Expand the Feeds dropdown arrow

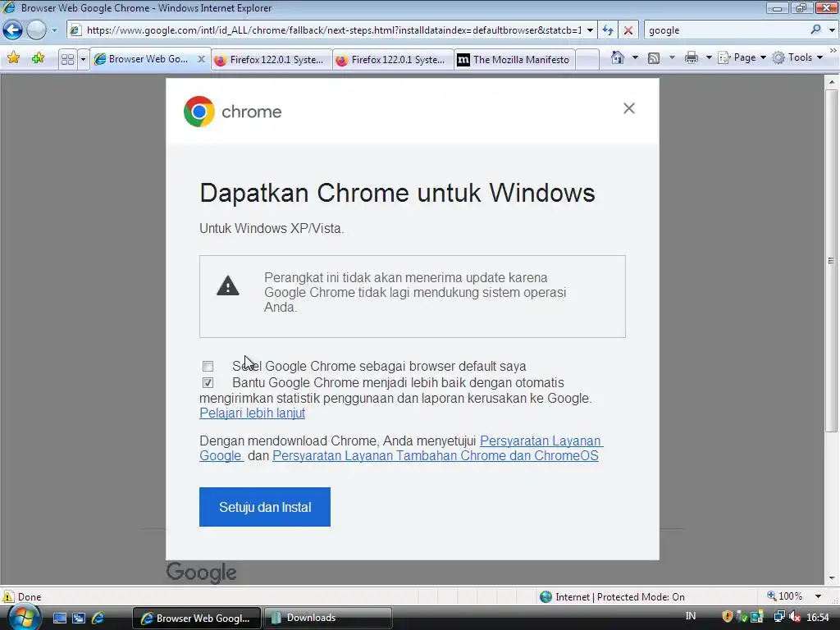coord(672,57)
